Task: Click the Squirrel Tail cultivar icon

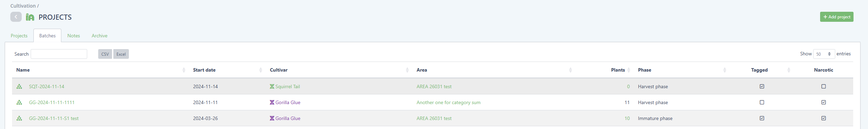Action: [x=272, y=86]
